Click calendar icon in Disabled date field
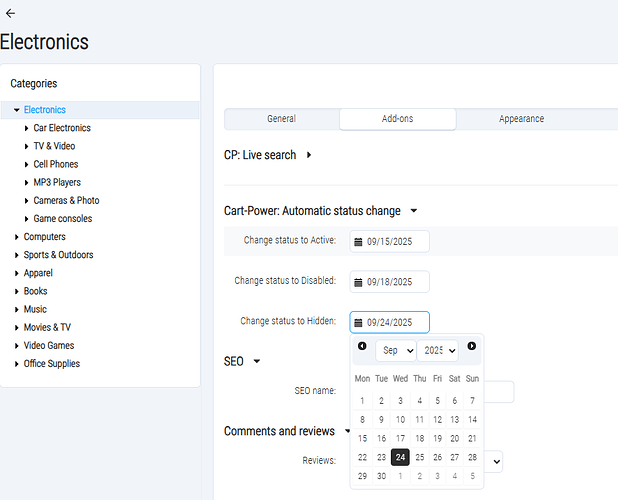Screen dimensions: 618x500 pyautogui.click(x=358, y=282)
